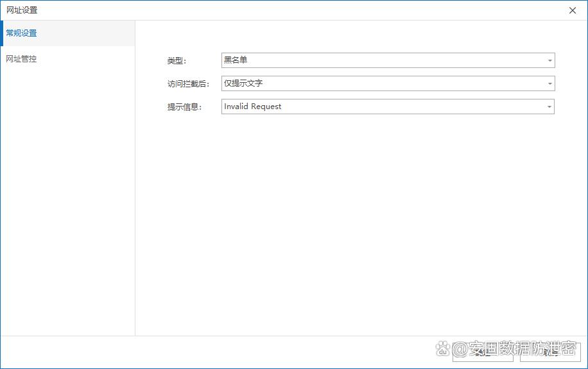Open the 网址管控 tab
This screenshot has width=588, height=369.
click(22, 59)
